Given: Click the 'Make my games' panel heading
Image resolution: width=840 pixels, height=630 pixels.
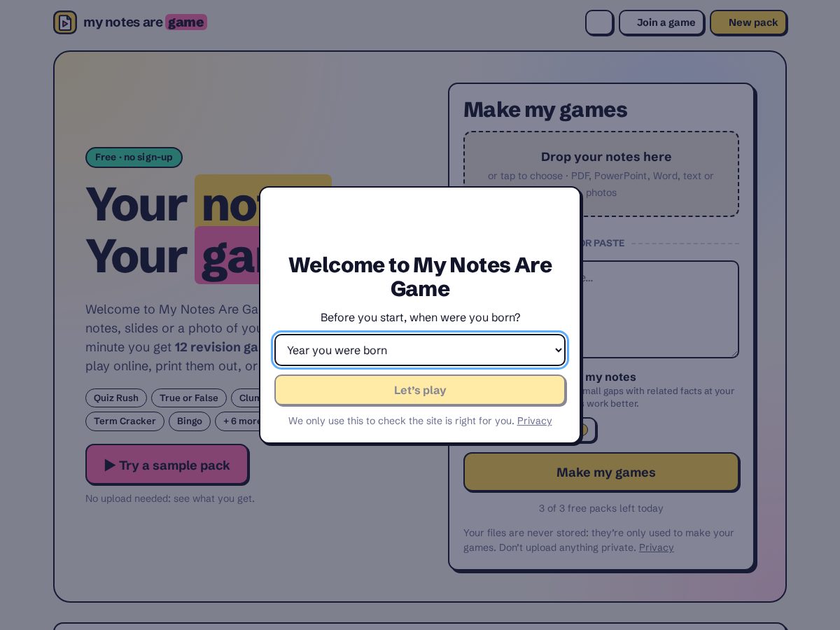Looking at the screenshot, I should [x=545, y=110].
